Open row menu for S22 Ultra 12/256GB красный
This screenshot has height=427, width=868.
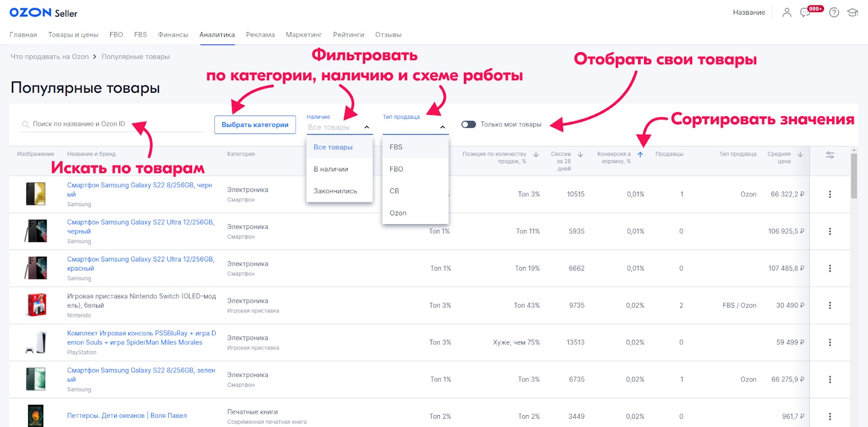pos(829,268)
